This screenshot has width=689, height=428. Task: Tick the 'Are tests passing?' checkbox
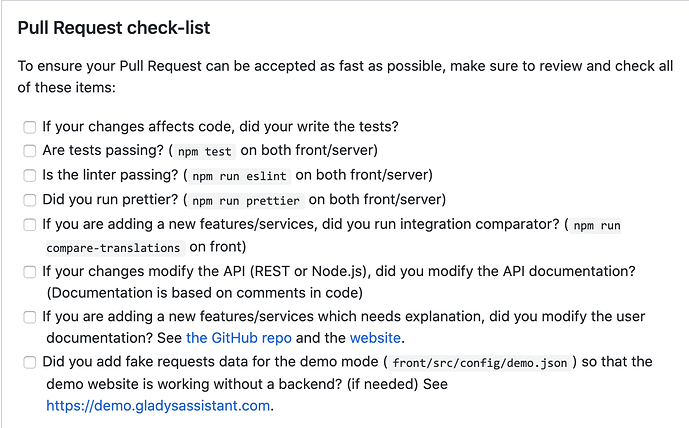click(x=29, y=151)
